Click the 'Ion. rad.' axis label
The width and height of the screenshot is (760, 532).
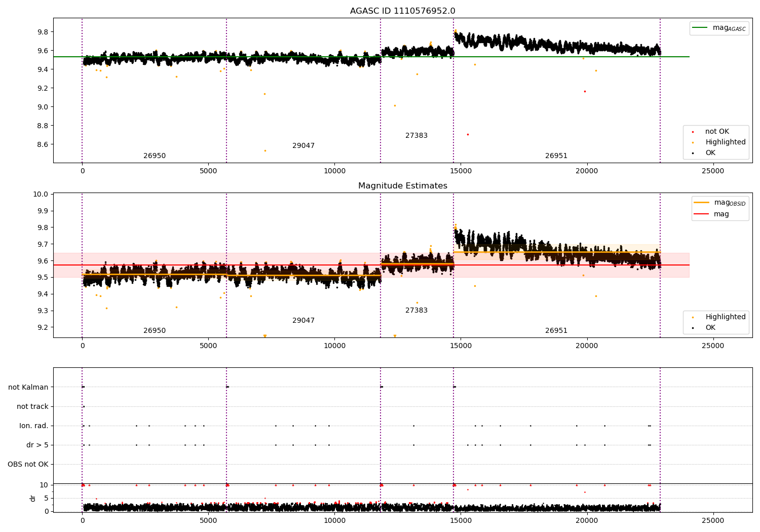click(x=34, y=426)
